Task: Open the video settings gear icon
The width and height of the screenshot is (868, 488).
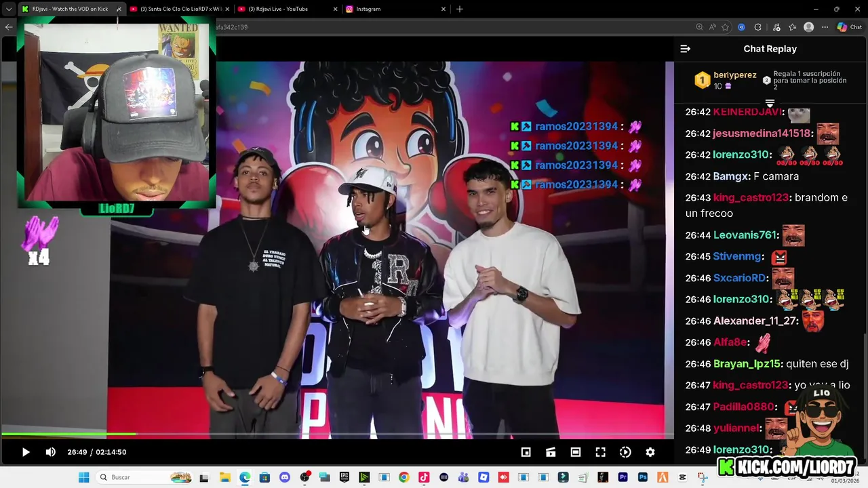Action: click(x=650, y=452)
